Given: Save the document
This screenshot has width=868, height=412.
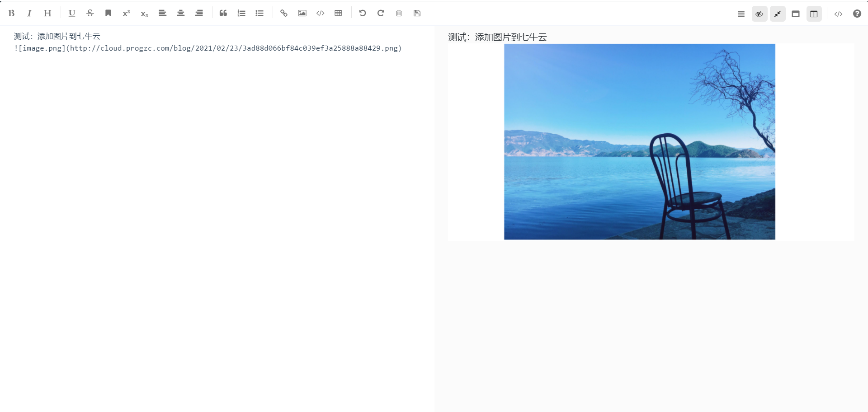Looking at the screenshot, I should click(417, 13).
